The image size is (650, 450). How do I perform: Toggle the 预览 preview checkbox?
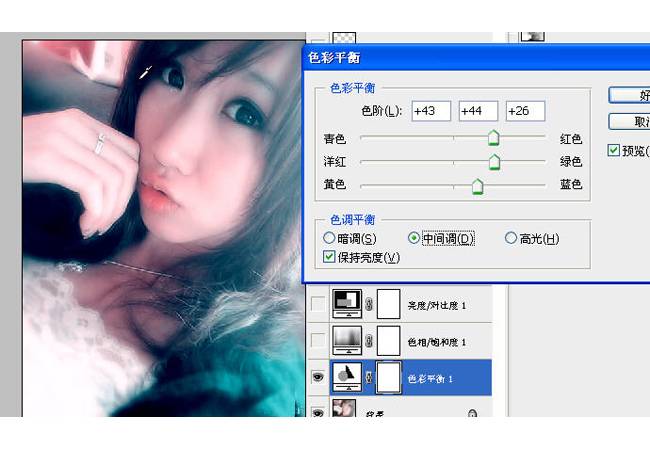tap(614, 150)
